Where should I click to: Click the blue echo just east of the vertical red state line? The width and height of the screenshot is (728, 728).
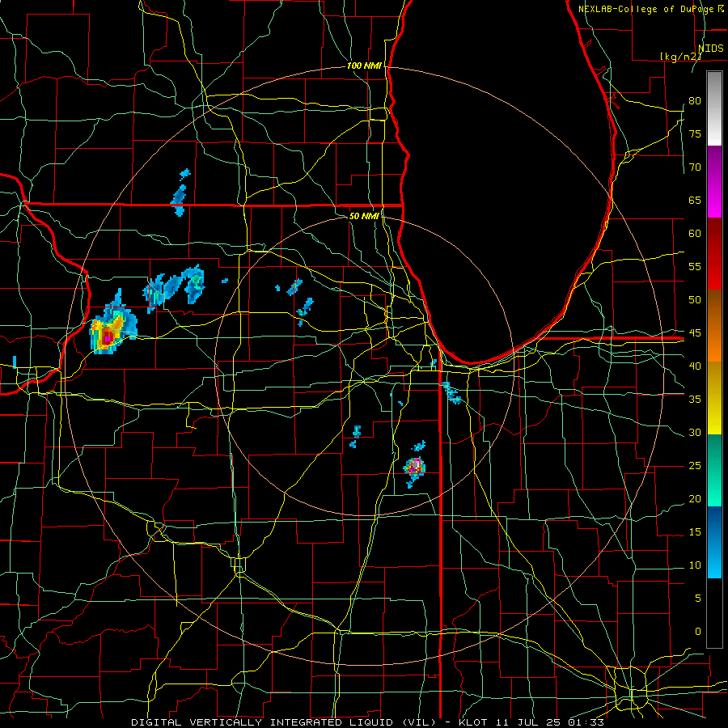(x=451, y=393)
